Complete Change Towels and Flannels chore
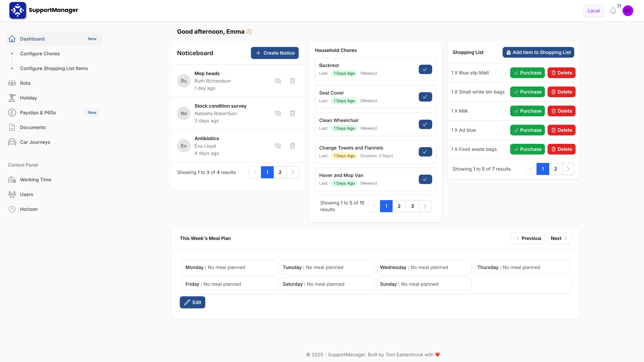The image size is (644, 362). coord(425,152)
